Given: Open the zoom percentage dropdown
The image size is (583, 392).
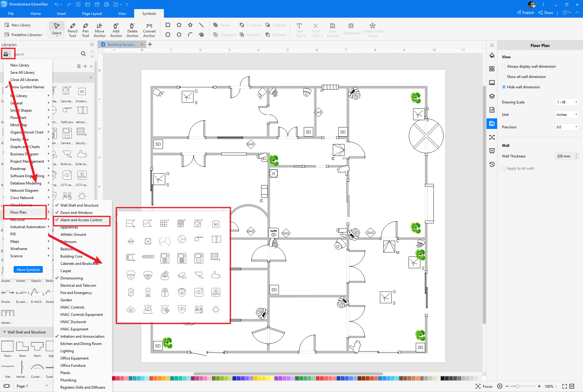Looking at the screenshot, I should click(x=551, y=386).
